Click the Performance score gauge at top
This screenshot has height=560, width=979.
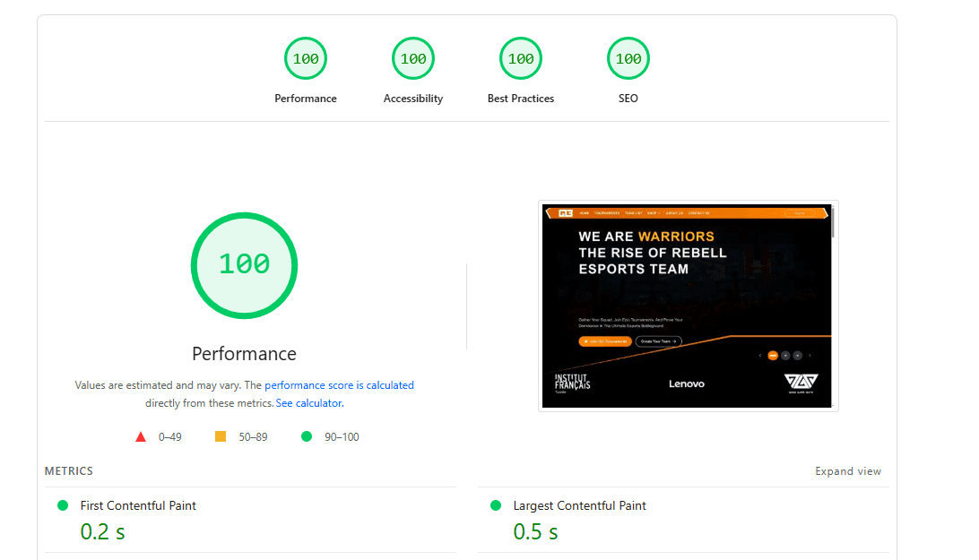(x=306, y=58)
